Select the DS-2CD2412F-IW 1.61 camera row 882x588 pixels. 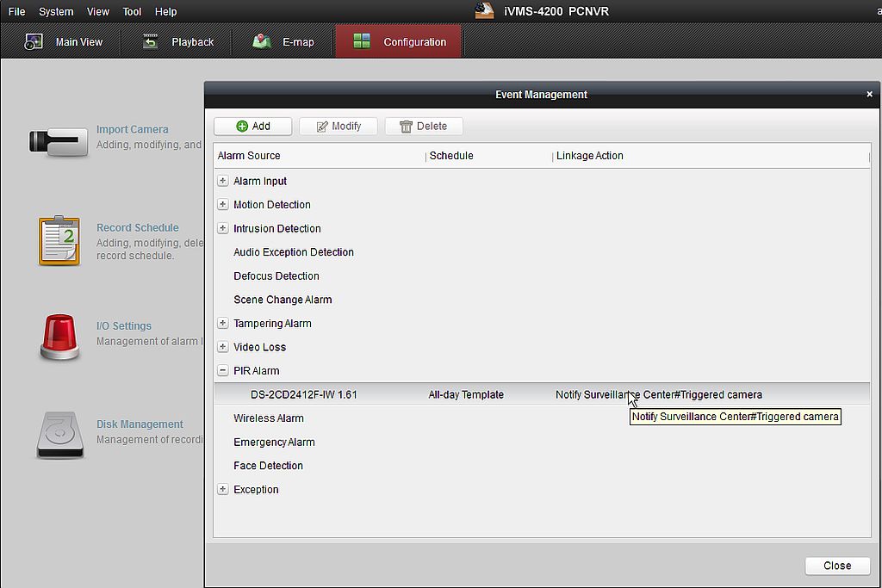(x=542, y=394)
